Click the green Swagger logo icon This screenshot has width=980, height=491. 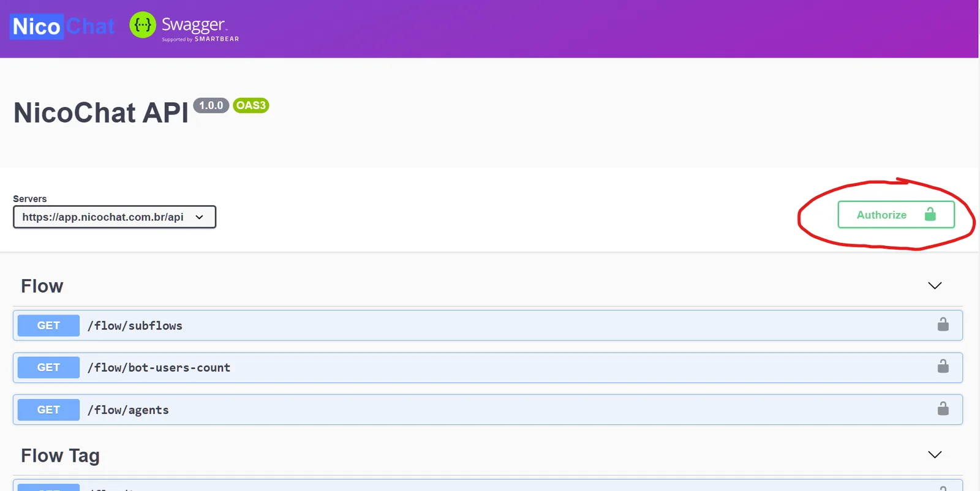click(143, 25)
